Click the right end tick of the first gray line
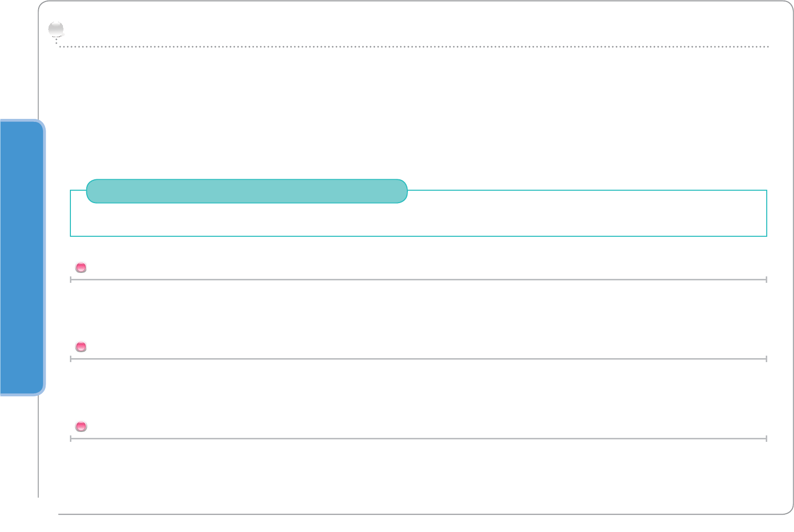 pyautogui.click(x=766, y=280)
